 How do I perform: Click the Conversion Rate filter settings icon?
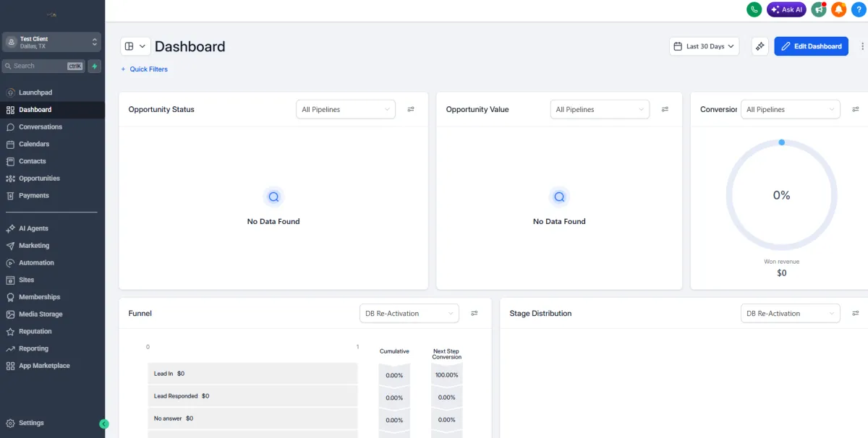[856, 109]
